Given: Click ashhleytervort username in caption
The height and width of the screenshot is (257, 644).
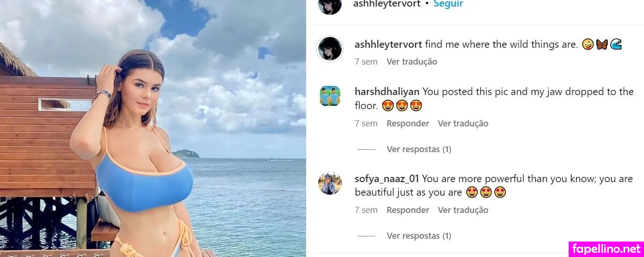Looking at the screenshot, I should point(388,45).
